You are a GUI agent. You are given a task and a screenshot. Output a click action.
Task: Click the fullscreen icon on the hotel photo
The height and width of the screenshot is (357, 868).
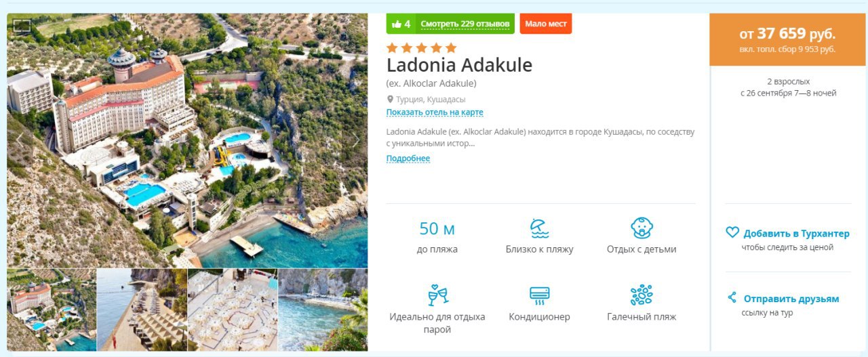pos(22,26)
